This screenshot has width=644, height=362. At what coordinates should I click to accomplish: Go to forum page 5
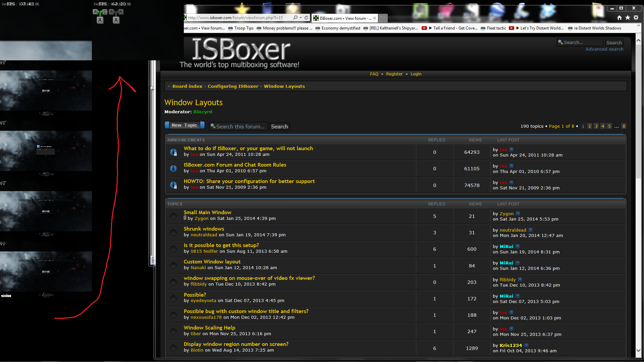click(x=609, y=126)
